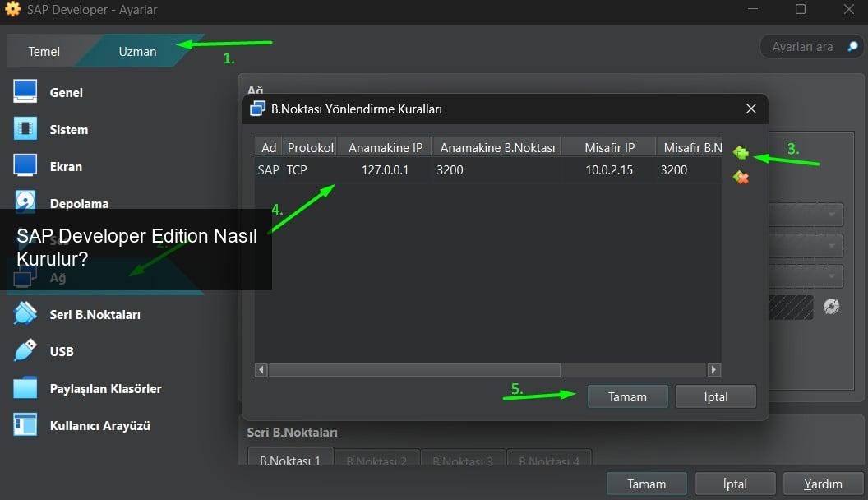Click İptal in the port forwarding dialog

(715, 396)
